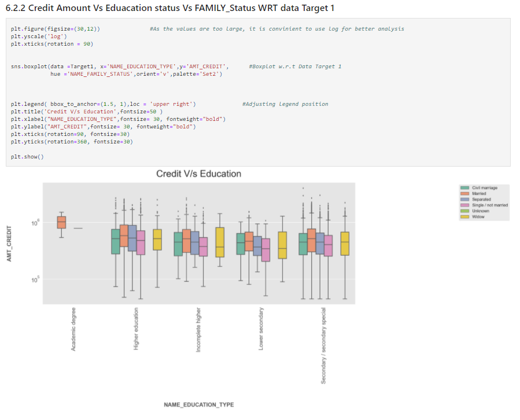520x420 pixels.
Task: Click the plt.yticks(rotation=360) code line
Action: [x=72, y=142]
